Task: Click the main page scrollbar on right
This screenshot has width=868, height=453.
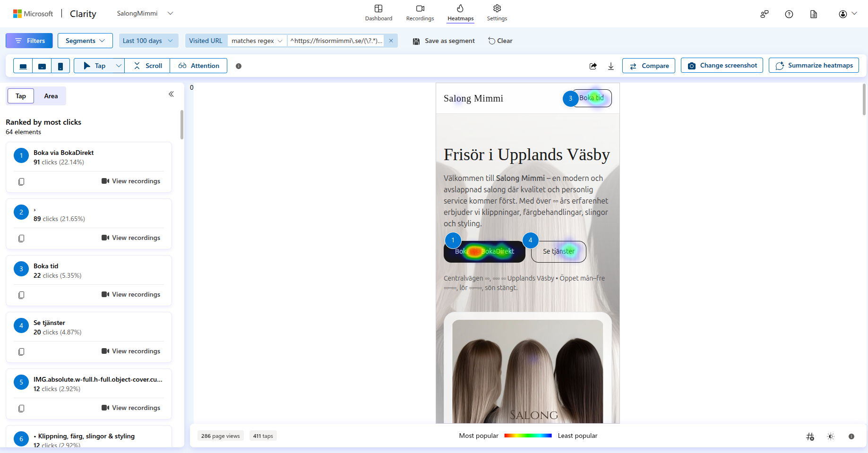Action: point(864,99)
